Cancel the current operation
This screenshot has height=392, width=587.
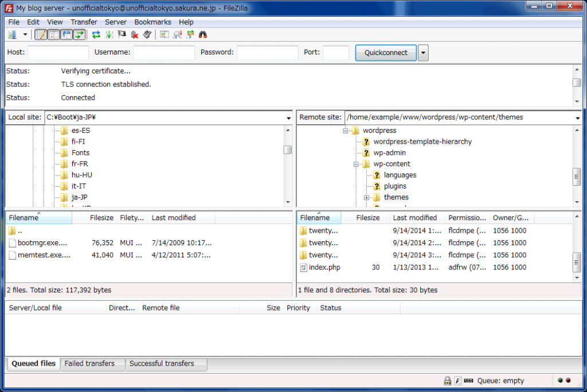click(x=122, y=34)
